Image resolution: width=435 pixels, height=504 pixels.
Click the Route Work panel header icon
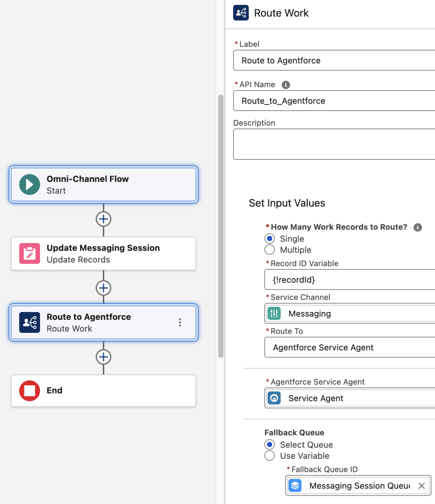241,13
